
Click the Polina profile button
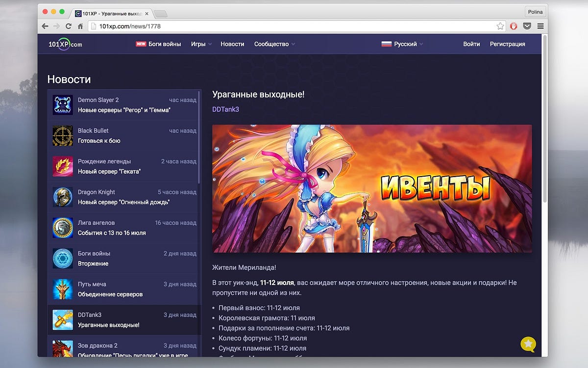coord(536,12)
